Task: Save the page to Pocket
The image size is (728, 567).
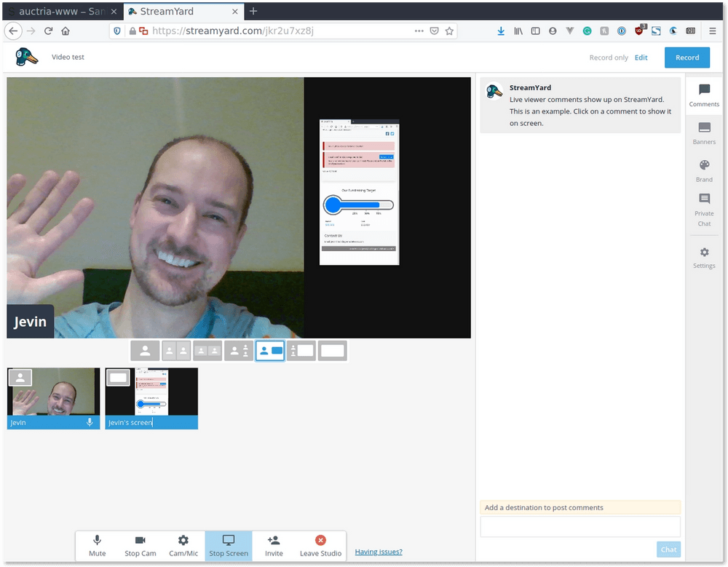Action: tap(434, 31)
